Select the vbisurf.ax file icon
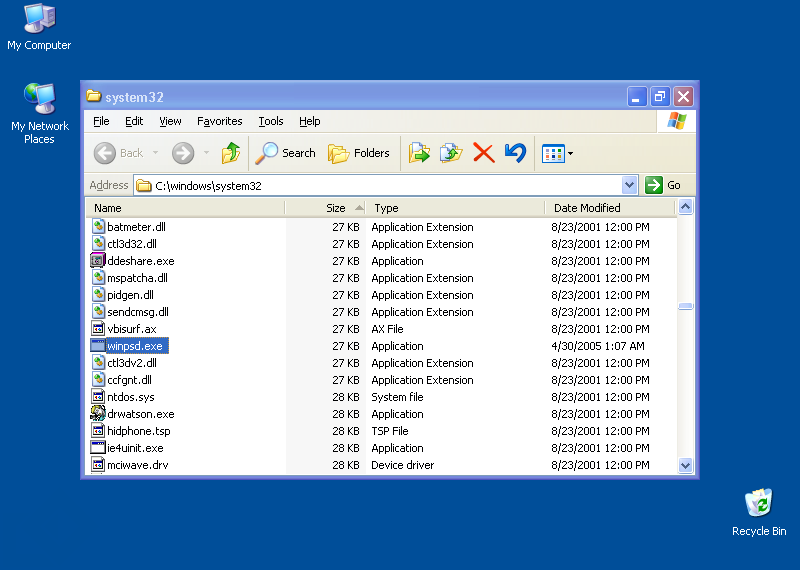This screenshot has height=570, width=800. (x=98, y=328)
